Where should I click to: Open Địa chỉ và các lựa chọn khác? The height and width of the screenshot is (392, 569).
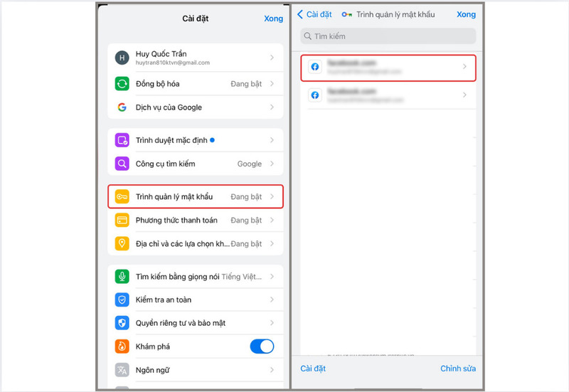(196, 244)
